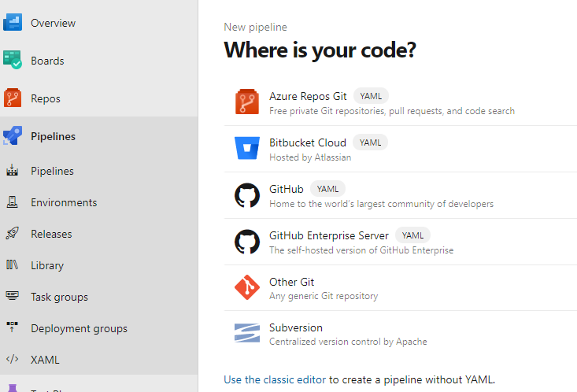The width and height of the screenshot is (577, 392).
Task: Click the YAML badge next to Bitbucket Cloud
Action: click(x=370, y=142)
